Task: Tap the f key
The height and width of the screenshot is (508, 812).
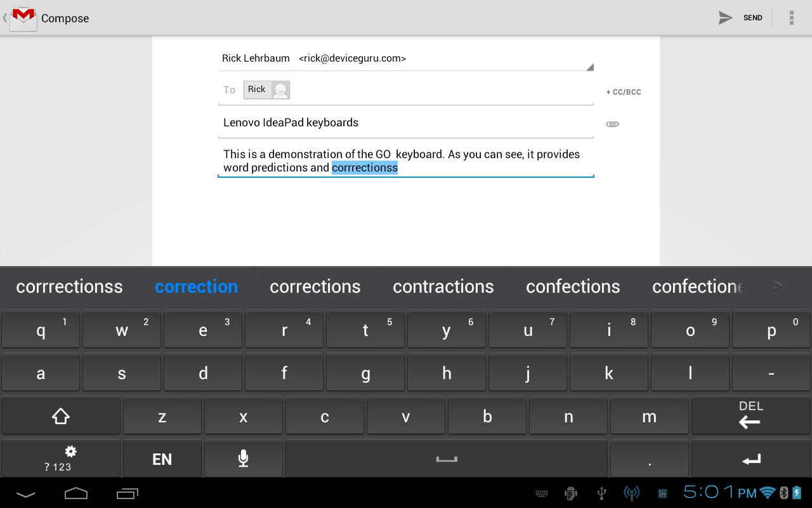Action: (284, 373)
